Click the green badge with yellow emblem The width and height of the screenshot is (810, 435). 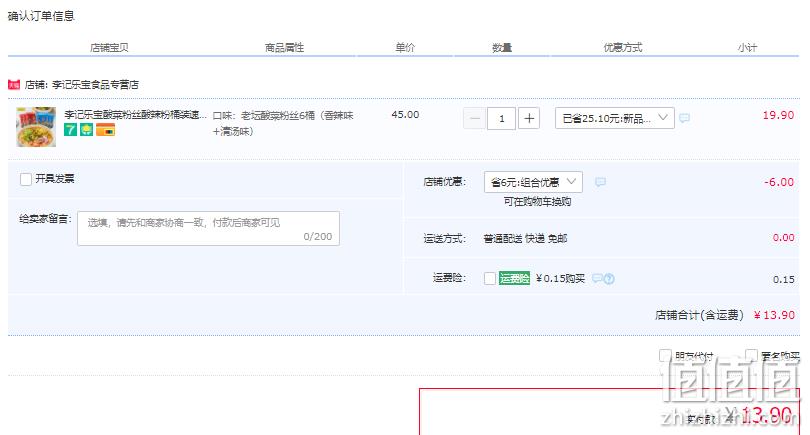(86, 130)
